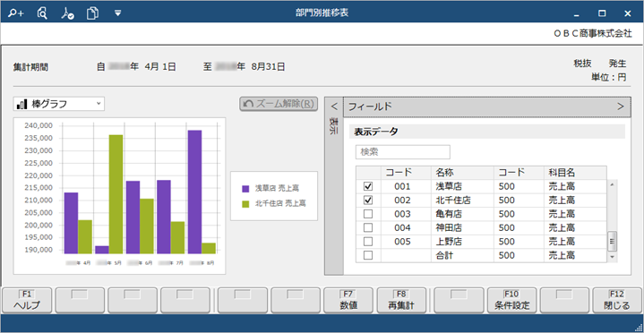Click the 合計 name cell
The image size is (644, 333).
(x=462, y=255)
